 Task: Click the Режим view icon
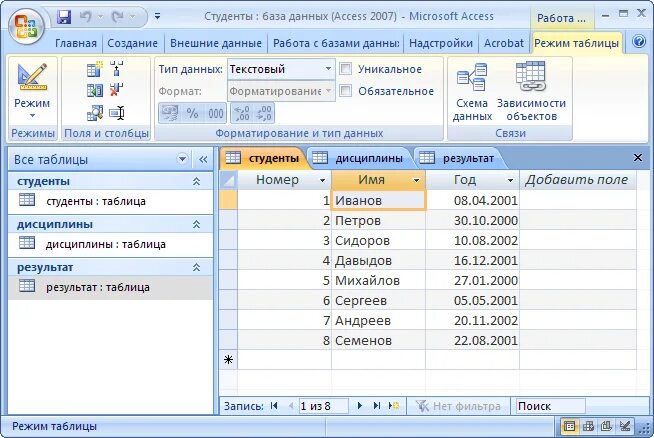click(32, 76)
